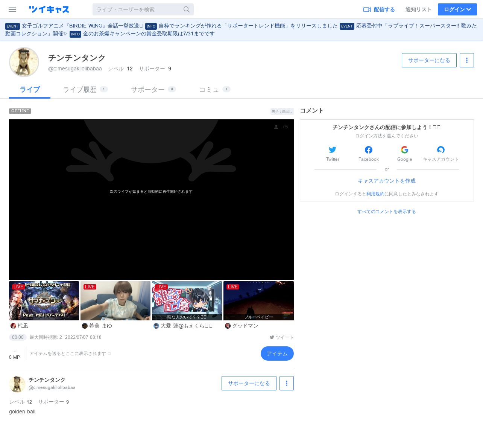Open three-dot menu beside header supporter button
Screen dimensions: 483x448
466,60
